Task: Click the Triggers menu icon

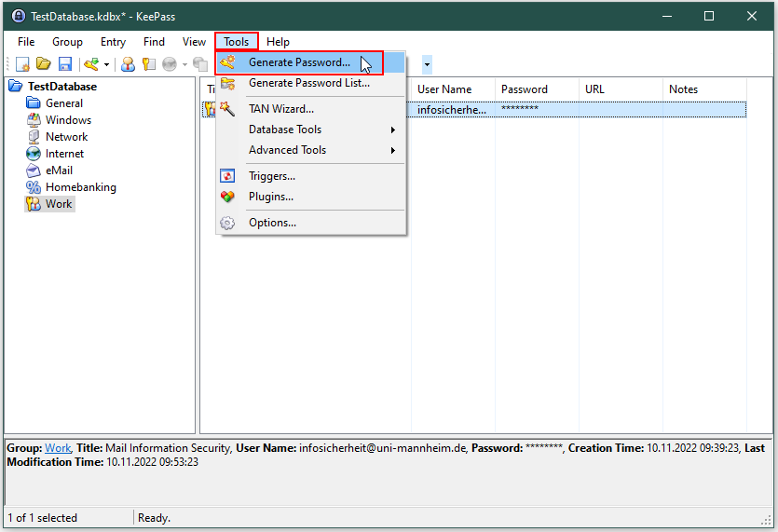Action: click(x=227, y=176)
